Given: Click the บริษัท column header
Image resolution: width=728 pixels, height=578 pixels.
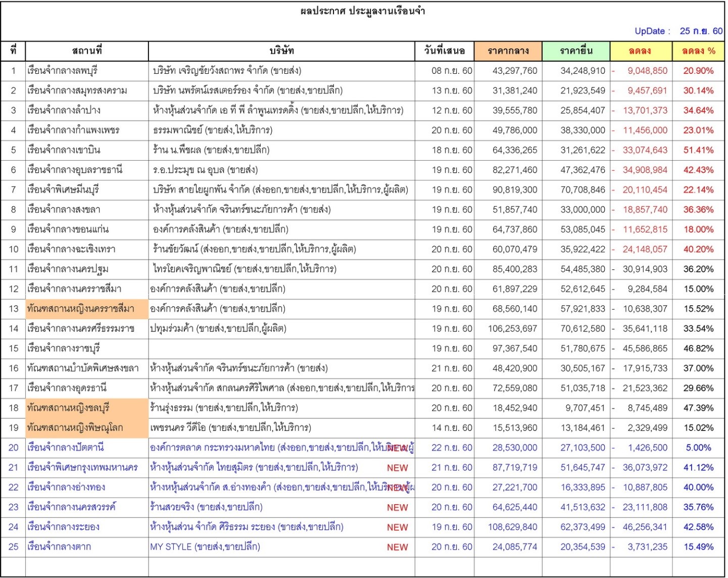Looking at the screenshot, I should (281, 51).
